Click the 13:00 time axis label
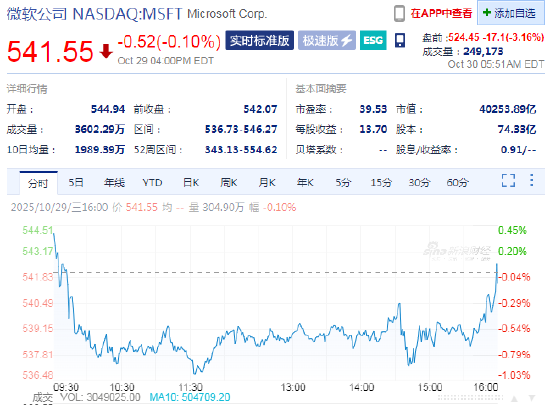 [293, 387]
